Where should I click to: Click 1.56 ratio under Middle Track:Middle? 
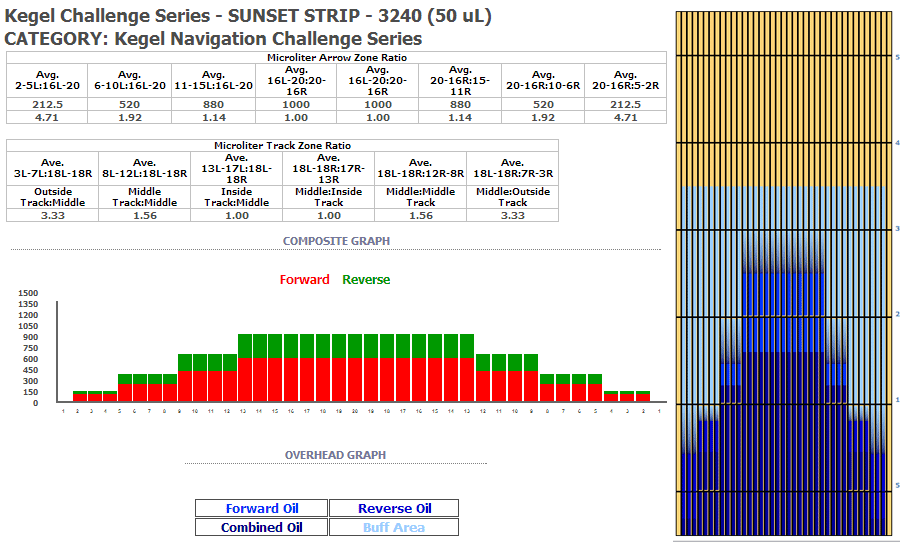click(x=145, y=216)
